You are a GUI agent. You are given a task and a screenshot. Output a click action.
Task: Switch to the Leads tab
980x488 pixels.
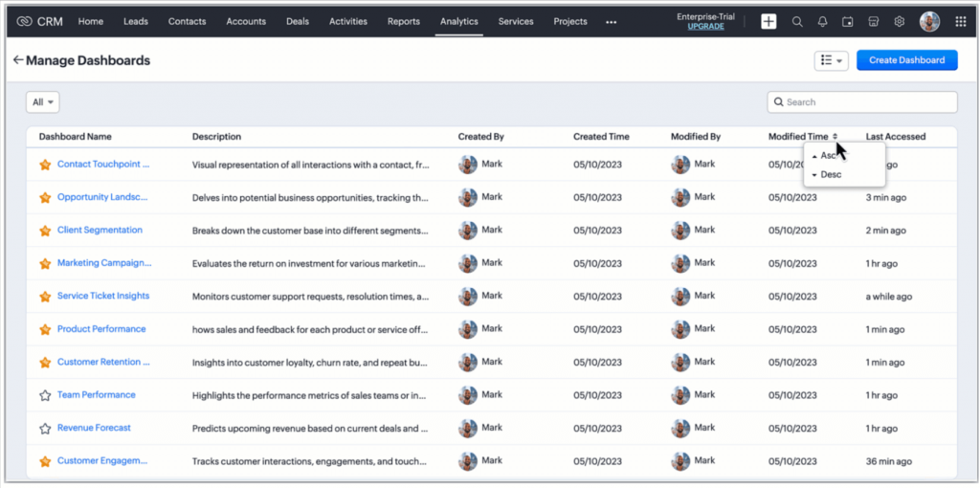tap(136, 21)
